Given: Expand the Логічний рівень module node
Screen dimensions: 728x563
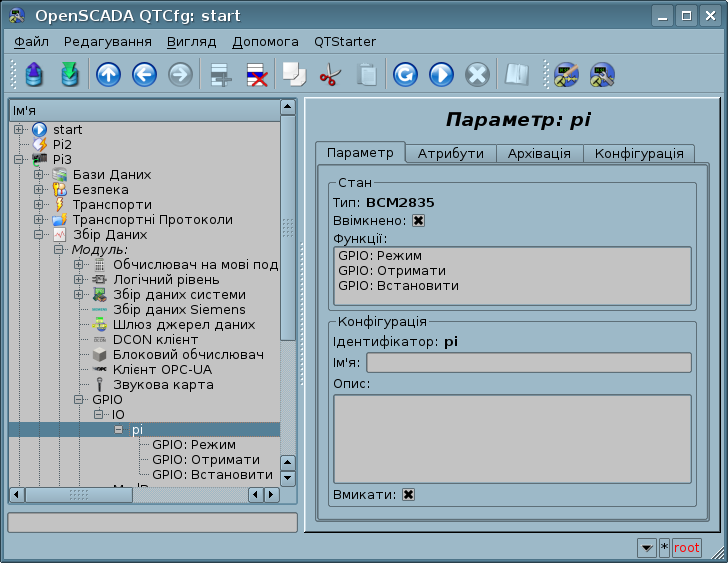Looking at the screenshot, I should point(79,280).
